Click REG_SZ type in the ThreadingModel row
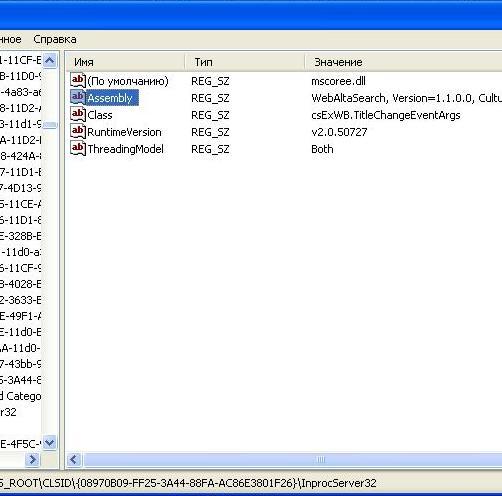This screenshot has height=496, width=502. pyautogui.click(x=210, y=149)
